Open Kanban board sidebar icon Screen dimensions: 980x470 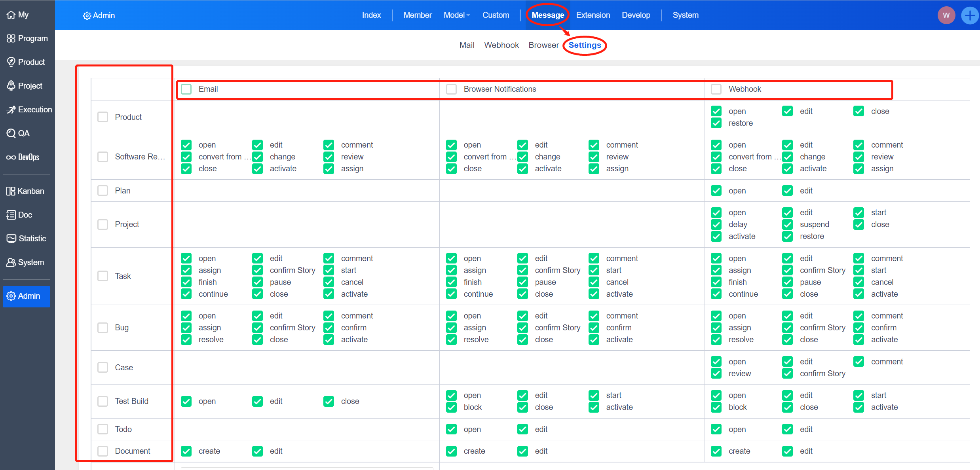(x=11, y=191)
